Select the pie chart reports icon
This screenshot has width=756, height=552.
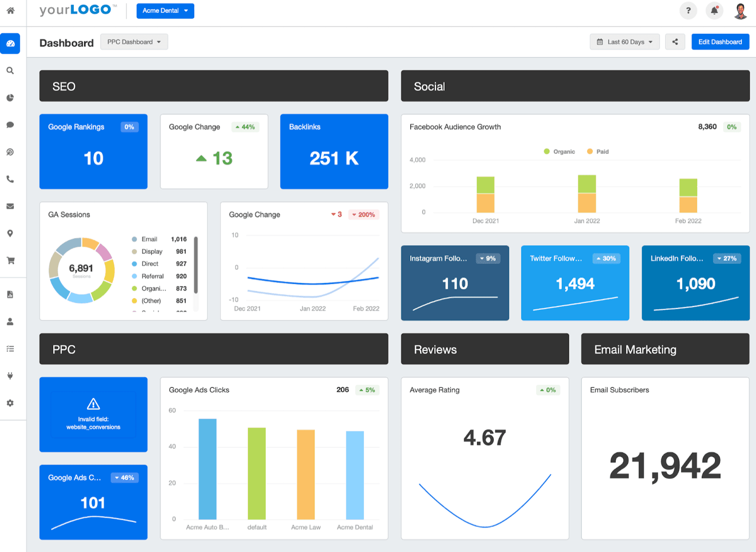(10, 98)
